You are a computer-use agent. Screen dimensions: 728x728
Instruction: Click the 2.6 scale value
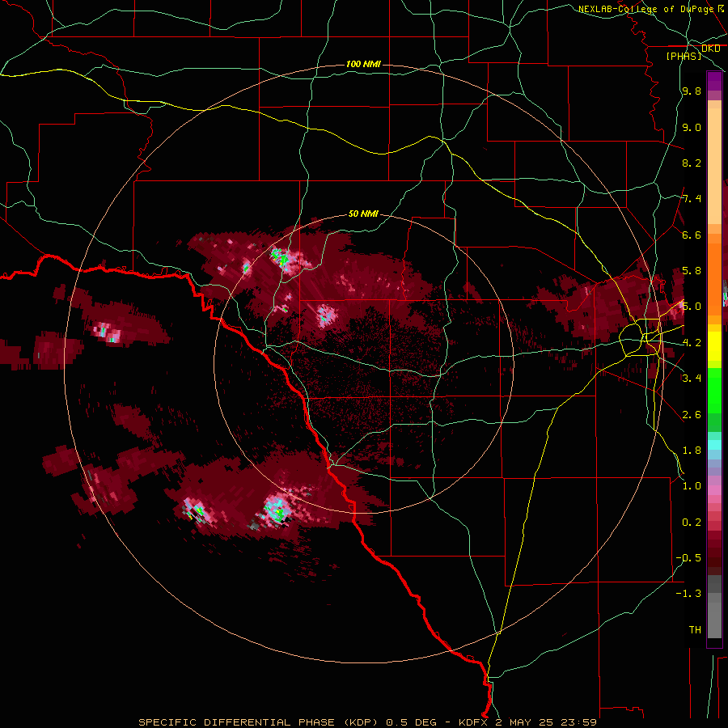pos(692,414)
